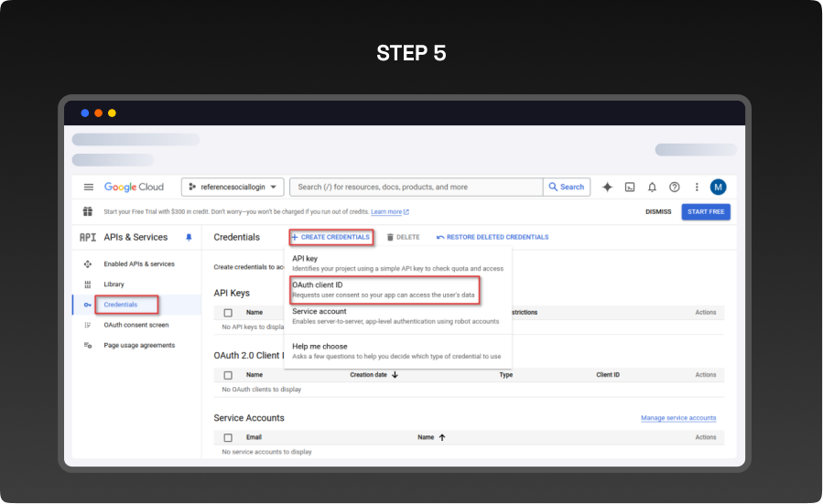Viewport: 823px width, 504px height.
Task: Click in the resource search field
Action: (417, 187)
